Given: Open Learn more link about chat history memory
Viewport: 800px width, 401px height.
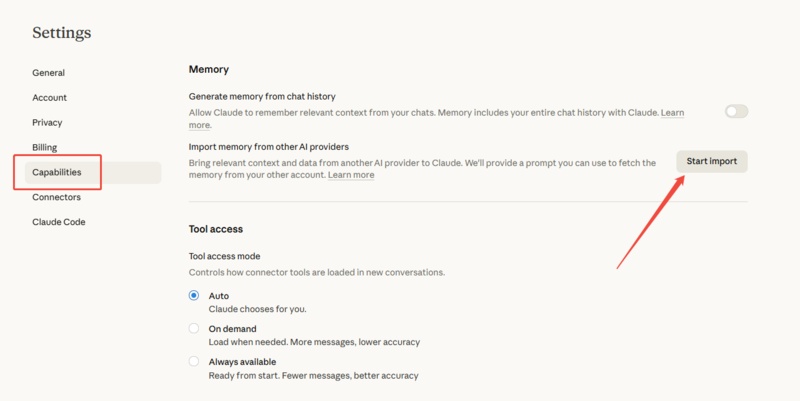Looking at the screenshot, I should 672,113.
